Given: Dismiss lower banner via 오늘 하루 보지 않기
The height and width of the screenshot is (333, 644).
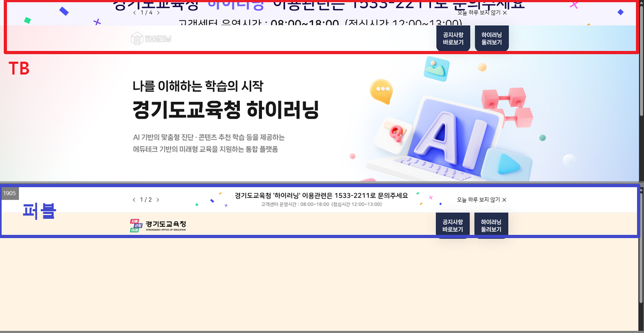Looking at the screenshot, I should 481,200.
